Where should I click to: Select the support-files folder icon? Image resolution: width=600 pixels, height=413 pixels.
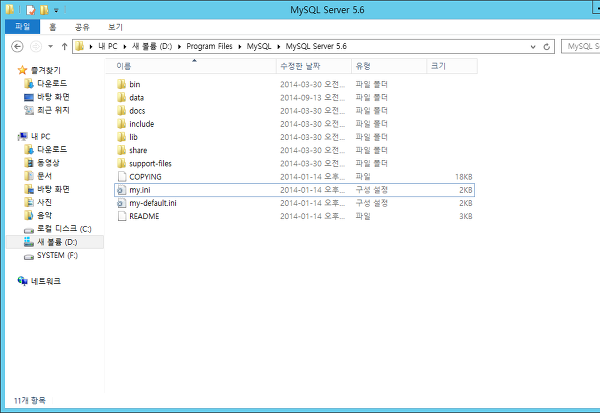pos(121,163)
